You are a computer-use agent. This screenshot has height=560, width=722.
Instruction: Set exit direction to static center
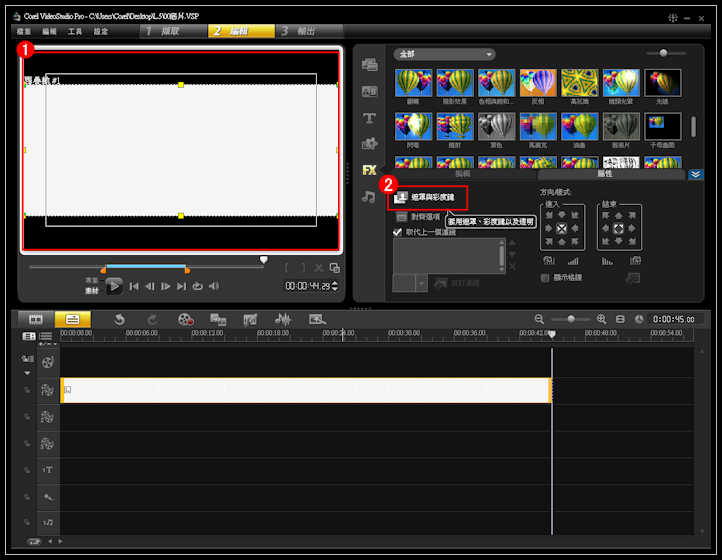[x=618, y=228]
